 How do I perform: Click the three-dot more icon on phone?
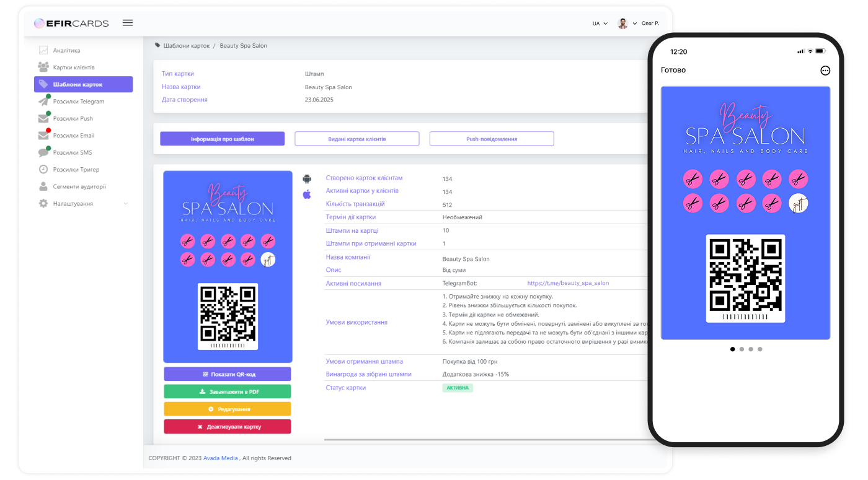825,71
